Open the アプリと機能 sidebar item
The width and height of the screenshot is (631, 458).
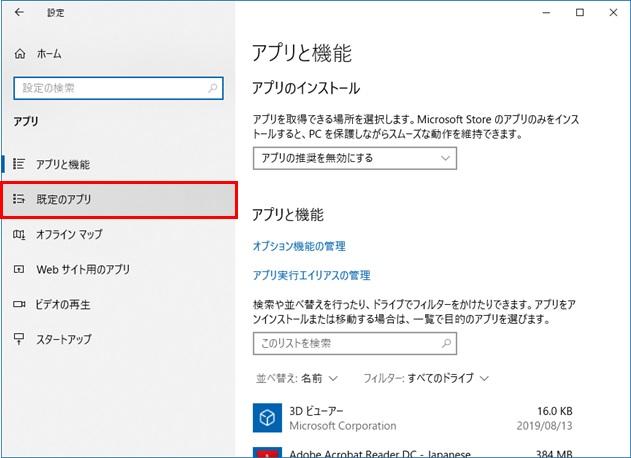[x=118, y=164]
